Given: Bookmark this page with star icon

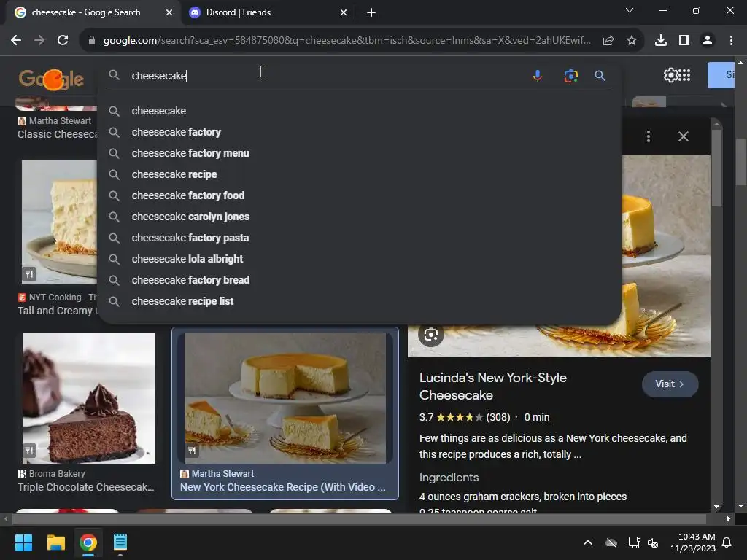Looking at the screenshot, I should [632, 41].
